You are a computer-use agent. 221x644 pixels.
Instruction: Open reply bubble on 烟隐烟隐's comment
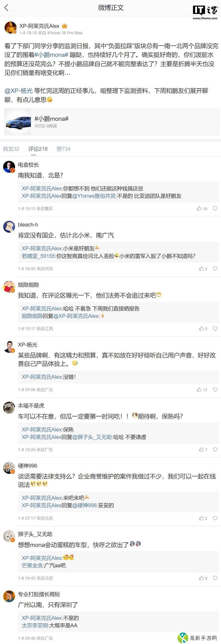click(215, 329)
